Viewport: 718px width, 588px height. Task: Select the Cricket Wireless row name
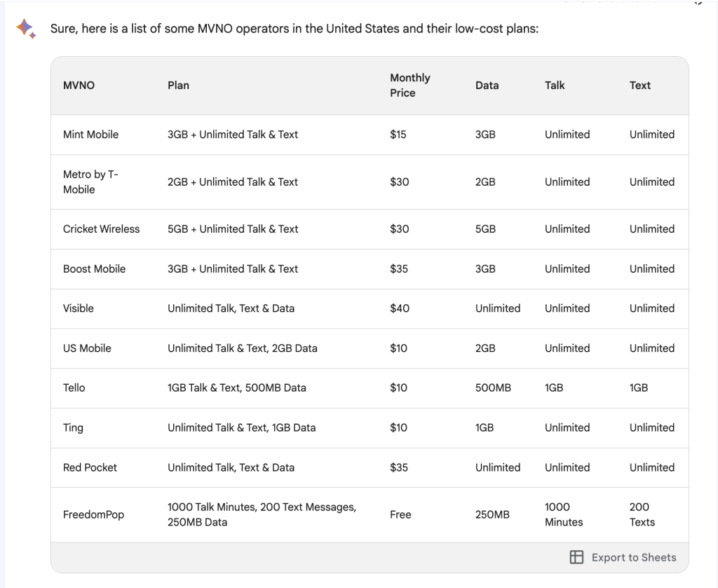click(101, 229)
